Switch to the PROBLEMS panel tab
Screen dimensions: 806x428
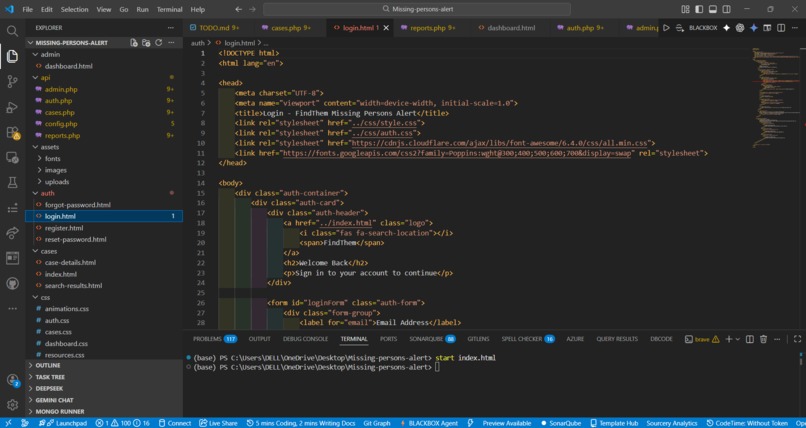214,339
